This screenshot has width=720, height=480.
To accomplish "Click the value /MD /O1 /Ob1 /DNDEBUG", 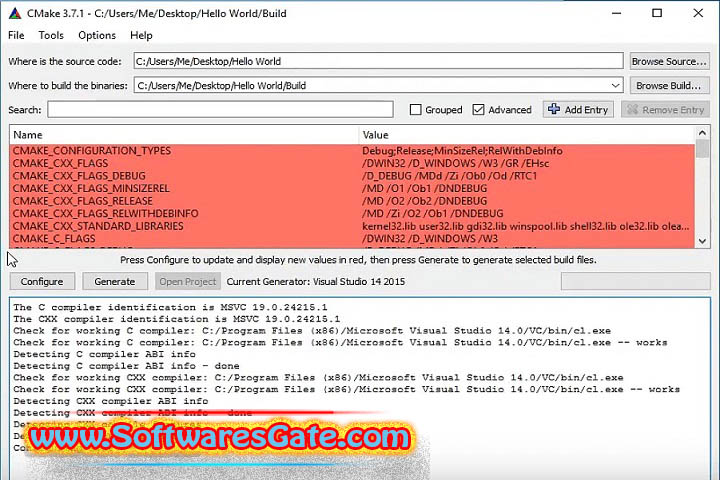I will (425, 188).
